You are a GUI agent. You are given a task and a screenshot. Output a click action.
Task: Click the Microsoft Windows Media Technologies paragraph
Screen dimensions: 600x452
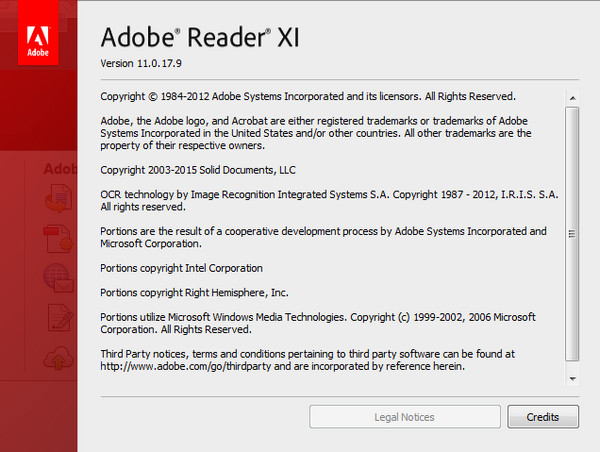pyautogui.click(x=321, y=322)
